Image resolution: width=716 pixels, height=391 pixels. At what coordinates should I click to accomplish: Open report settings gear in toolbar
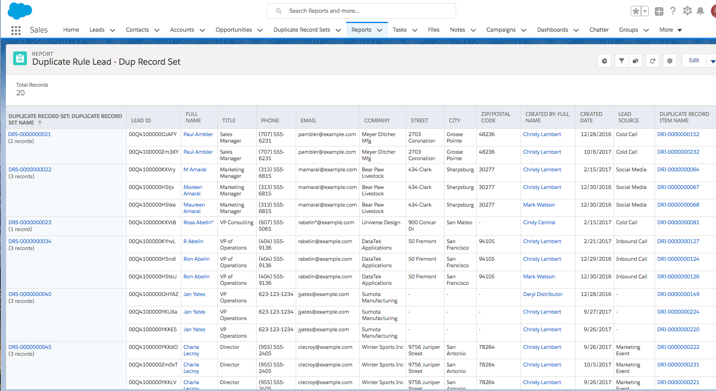click(x=669, y=61)
